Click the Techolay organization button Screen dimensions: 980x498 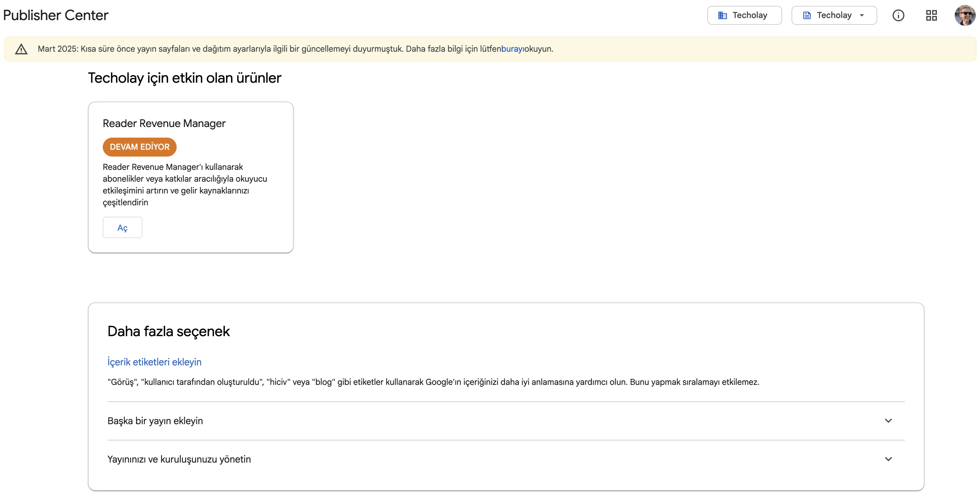coord(744,15)
